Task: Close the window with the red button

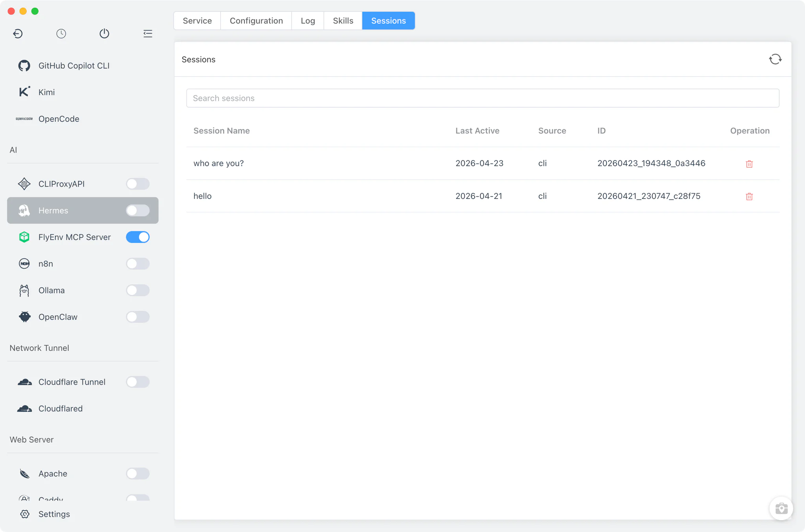Action: (x=11, y=11)
